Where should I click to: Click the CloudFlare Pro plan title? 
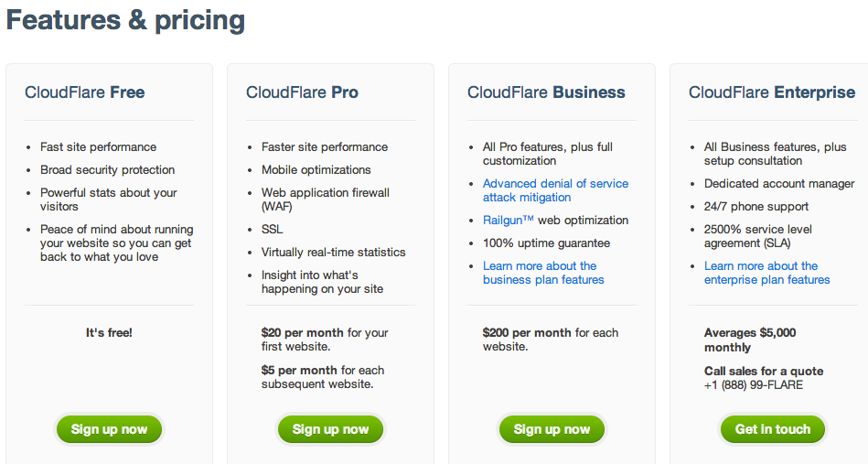pos(302,92)
